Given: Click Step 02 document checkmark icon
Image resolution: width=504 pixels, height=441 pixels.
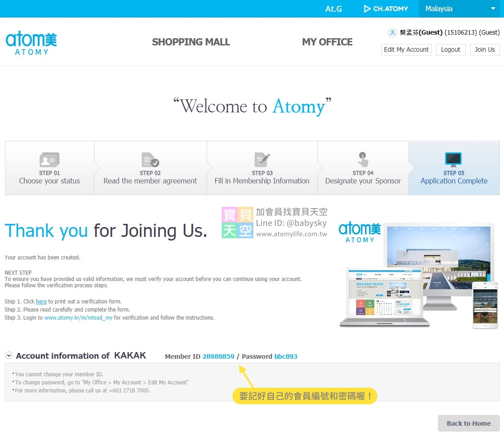Looking at the screenshot, I should [150, 160].
